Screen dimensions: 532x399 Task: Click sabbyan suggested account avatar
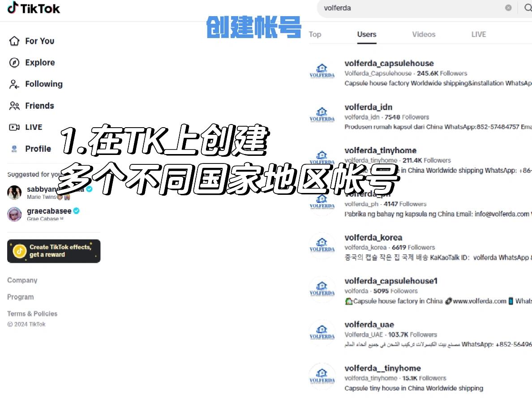14,193
